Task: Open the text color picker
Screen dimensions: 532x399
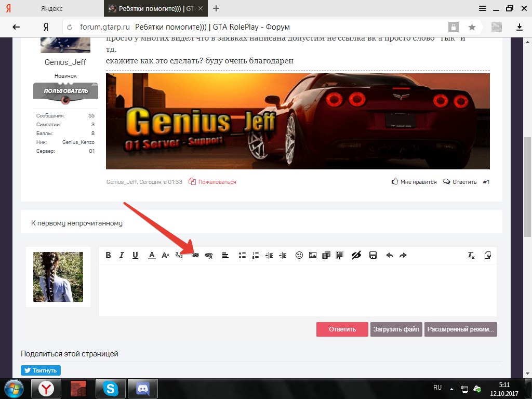Action: pyautogui.click(x=152, y=255)
